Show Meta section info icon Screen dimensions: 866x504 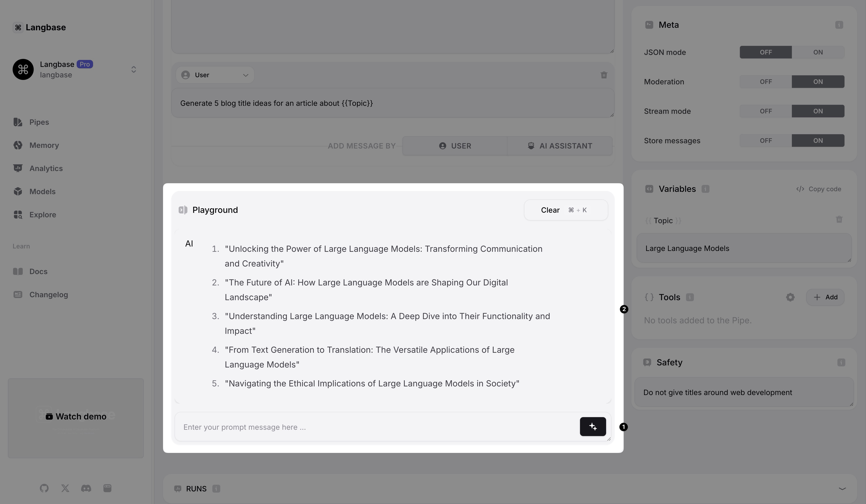(x=839, y=25)
